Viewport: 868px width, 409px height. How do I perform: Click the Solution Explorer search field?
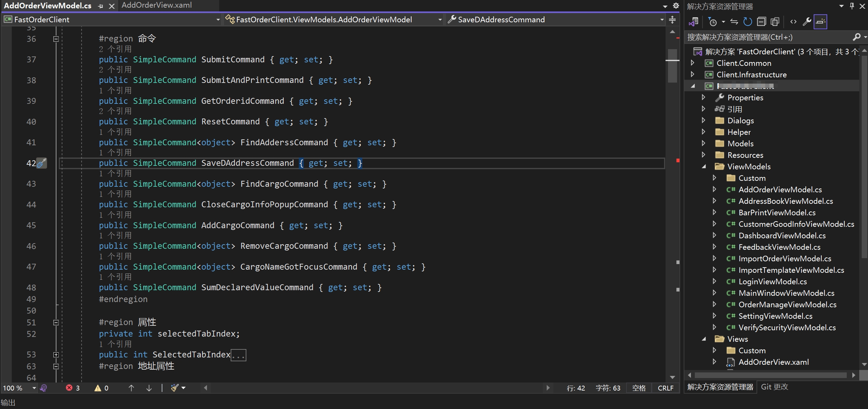768,37
